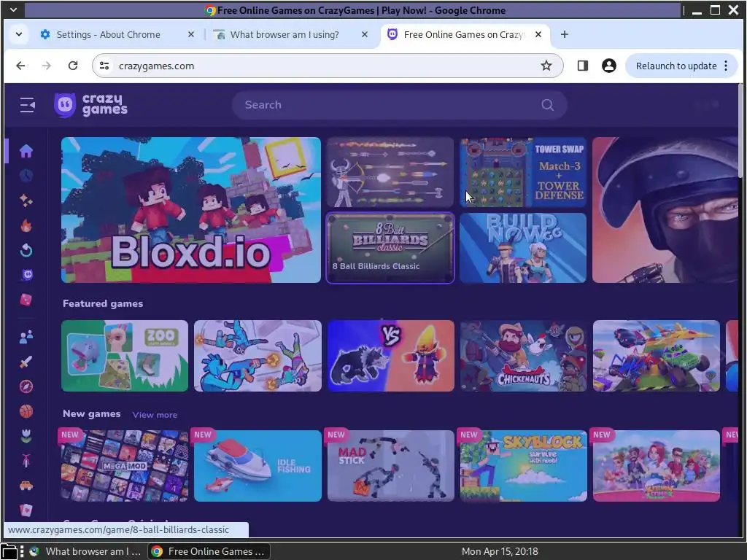Open the cartoon cooking characters new game
The height and width of the screenshot is (560, 747).
657,466
